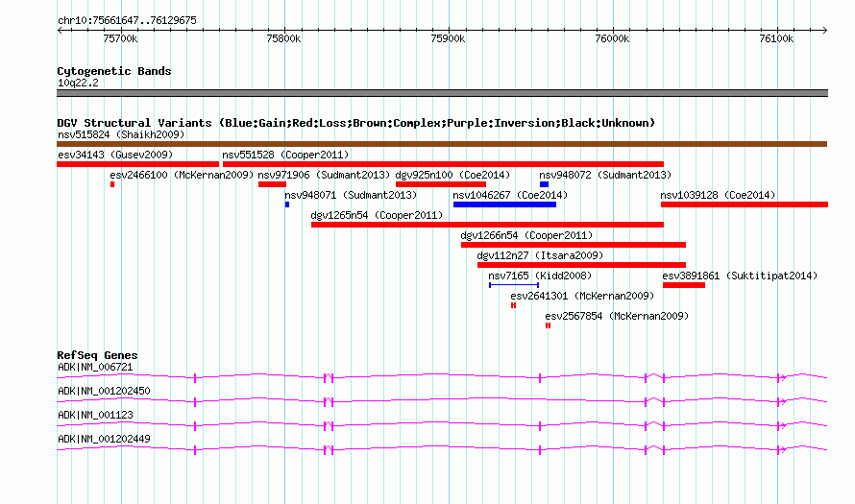The width and height of the screenshot is (855, 504).
Task: Select the red dgv1265n54 loss bar
Action: pyautogui.click(x=487, y=225)
